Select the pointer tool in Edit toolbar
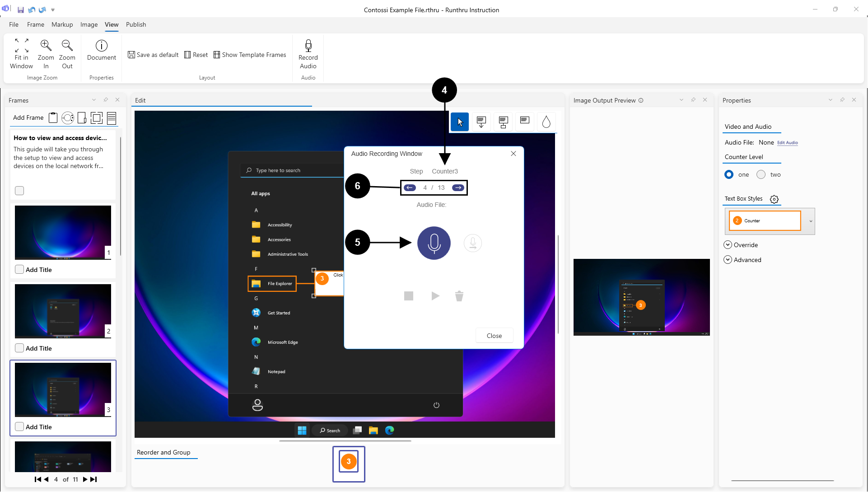 coord(460,122)
